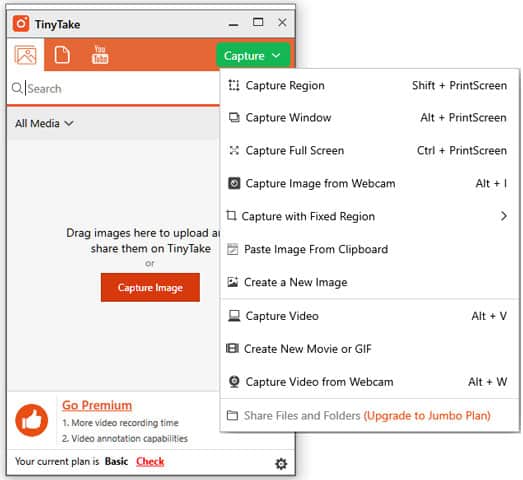
Task: Expand the All Media filter dropdown
Action: tap(44, 124)
